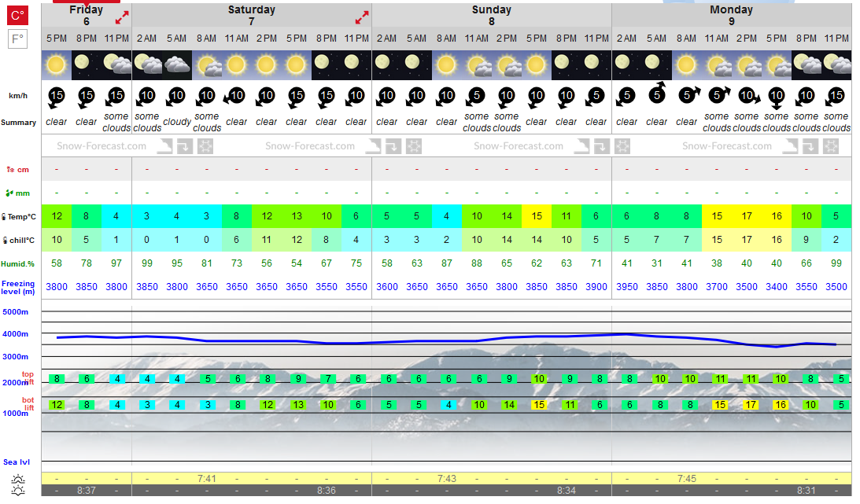The image size is (860, 504).
Task: Click Saturday 8 PM moon icon
Action: click(327, 65)
